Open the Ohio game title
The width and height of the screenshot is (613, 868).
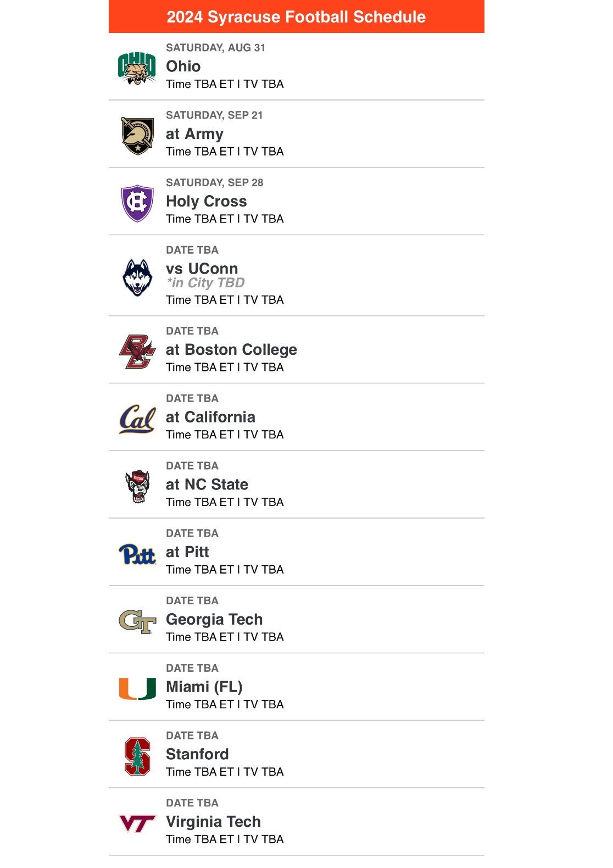(183, 66)
